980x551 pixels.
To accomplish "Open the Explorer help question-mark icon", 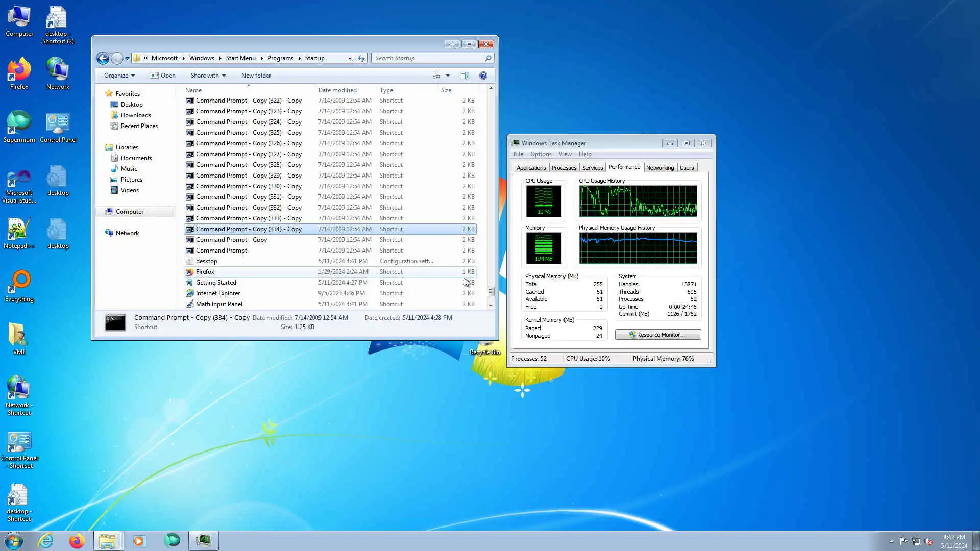I will 483,76.
